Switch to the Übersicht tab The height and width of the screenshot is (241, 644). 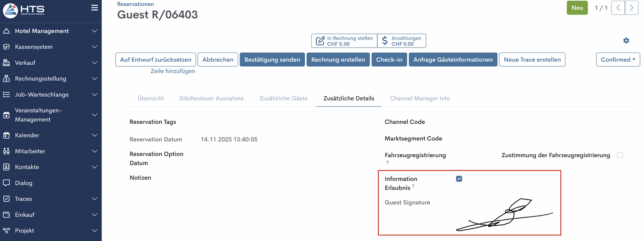151,99
